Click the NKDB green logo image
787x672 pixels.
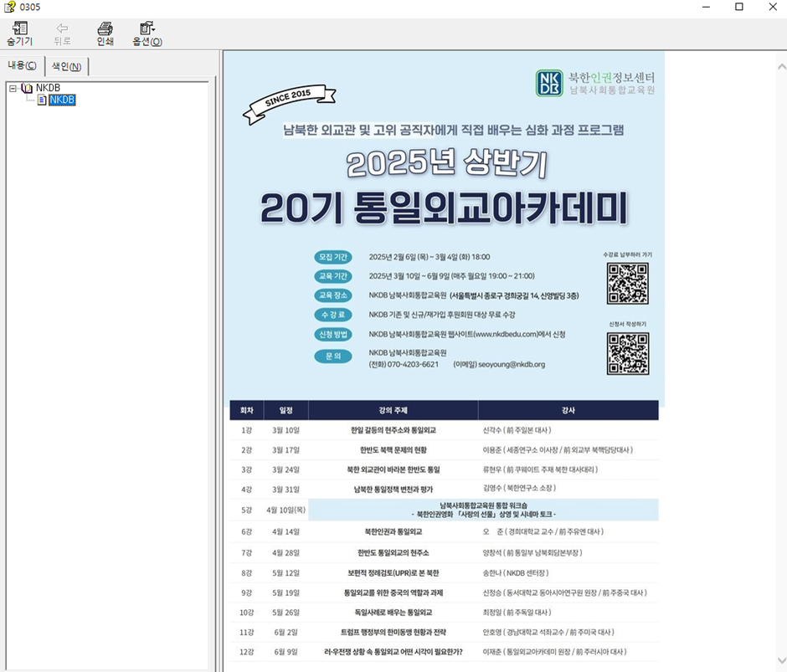549,83
